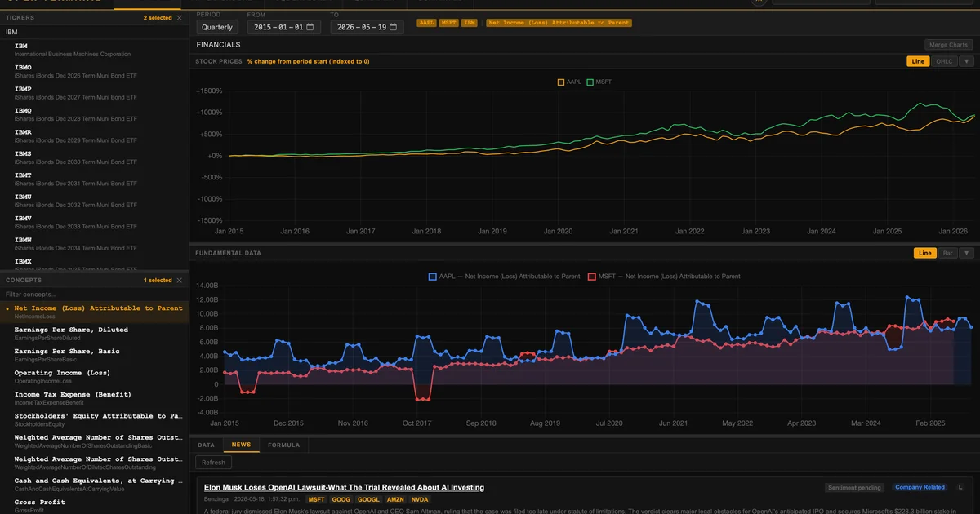Select IBMO iBonds Dec 2026 Muni ETF

(95, 71)
